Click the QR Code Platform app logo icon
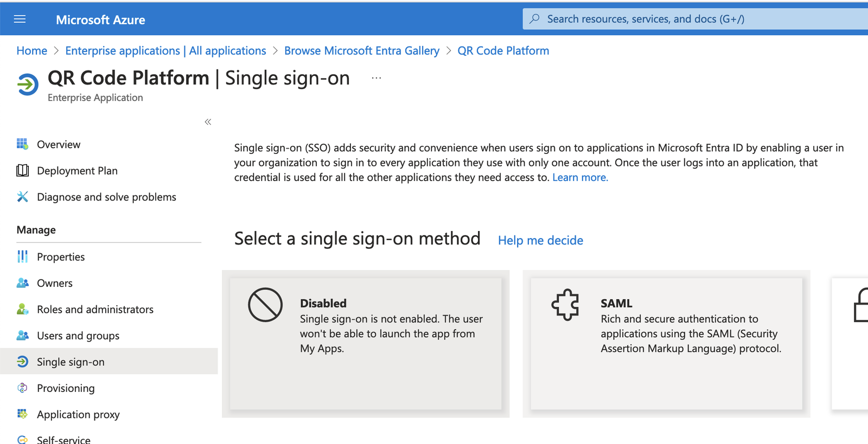Viewport: 868px width, 444px height. click(28, 85)
